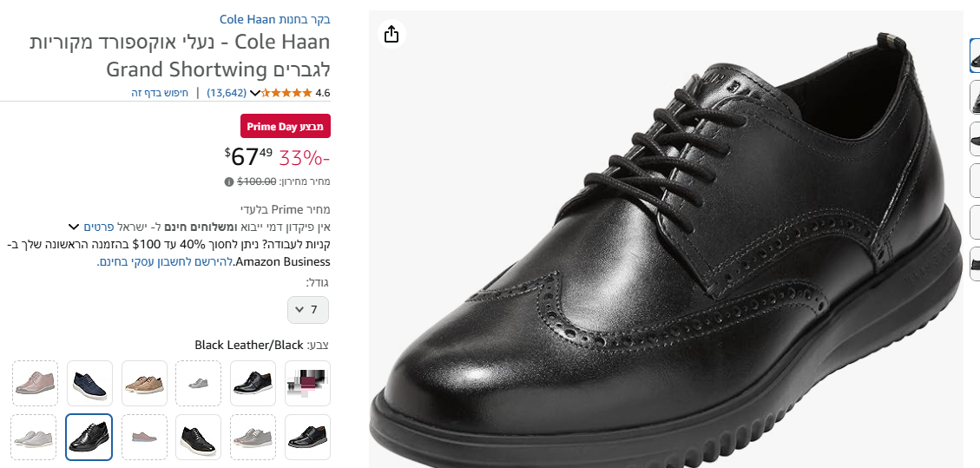Click the info icon beside the list price
The image size is (980, 468).
(x=229, y=182)
